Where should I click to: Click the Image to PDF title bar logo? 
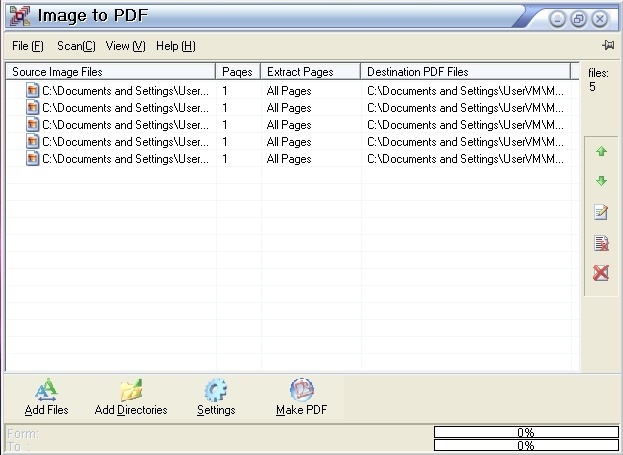[x=20, y=16]
